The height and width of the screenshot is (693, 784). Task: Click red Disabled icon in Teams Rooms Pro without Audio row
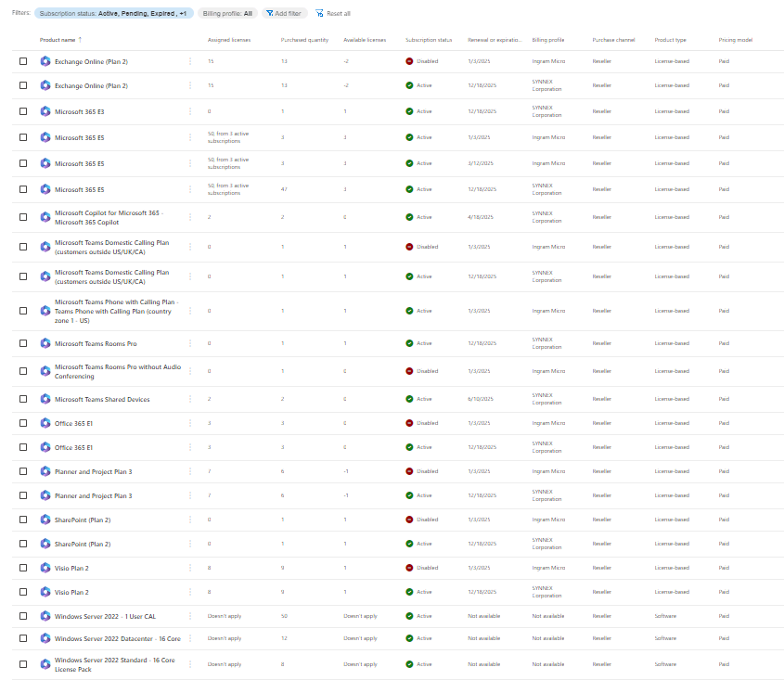pyautogui.click(x=409, y=371)
